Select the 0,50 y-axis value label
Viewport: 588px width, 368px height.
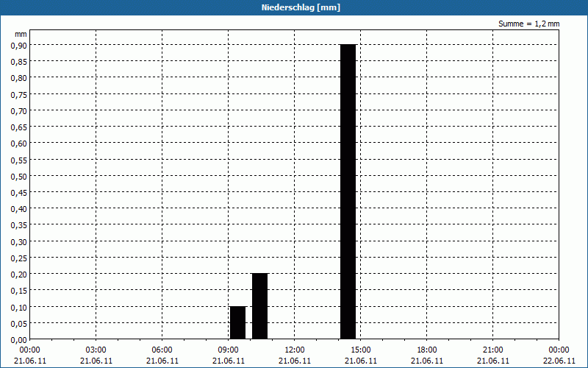(18, 176)
